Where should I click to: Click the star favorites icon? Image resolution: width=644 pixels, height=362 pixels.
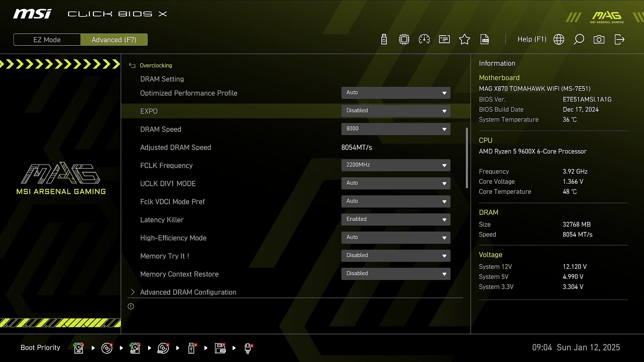pos(465,40)
